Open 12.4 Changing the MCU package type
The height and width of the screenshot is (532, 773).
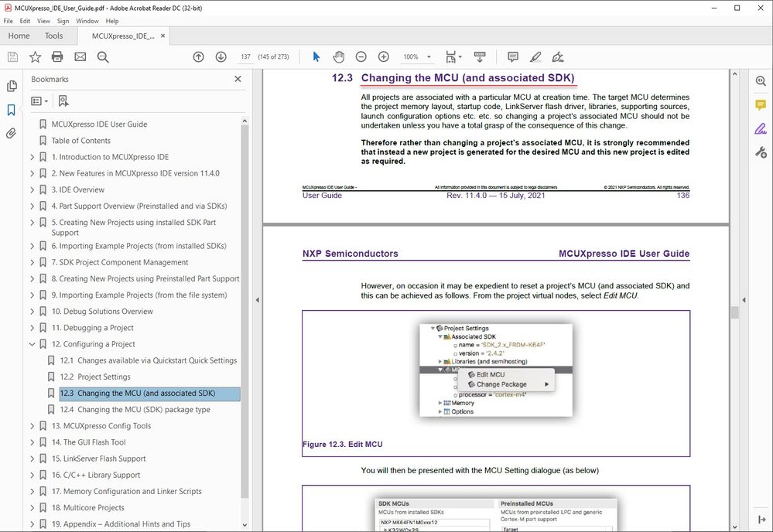(135, 409)
